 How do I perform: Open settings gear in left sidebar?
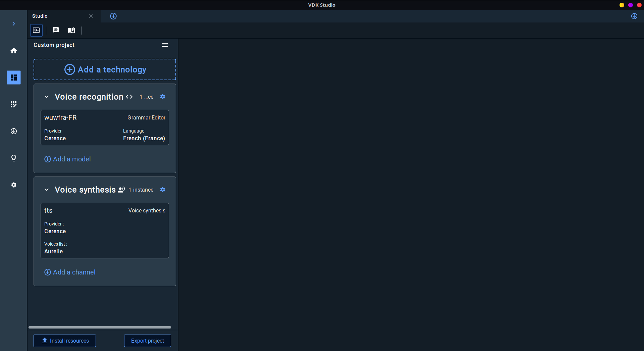(x=14, y=185)
